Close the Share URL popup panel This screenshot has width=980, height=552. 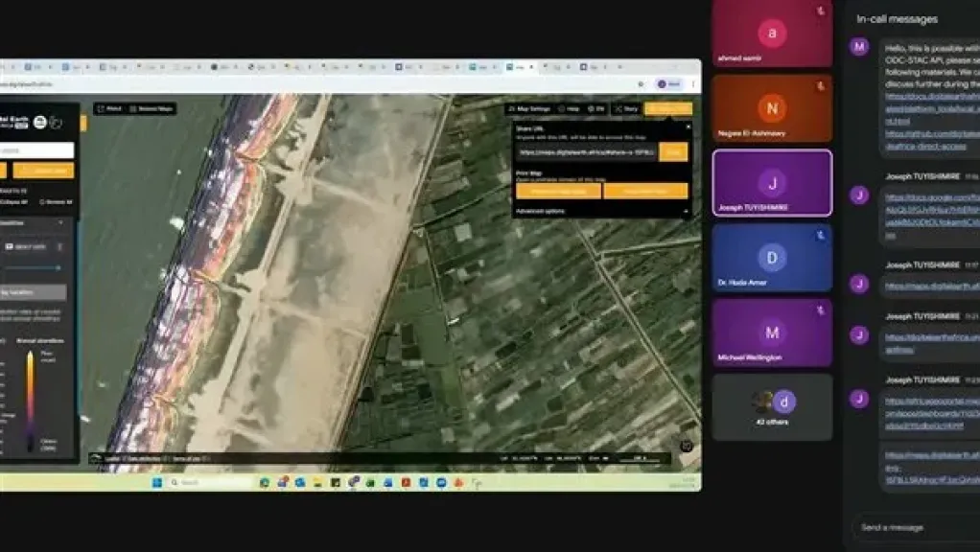[x=688, y=126]
